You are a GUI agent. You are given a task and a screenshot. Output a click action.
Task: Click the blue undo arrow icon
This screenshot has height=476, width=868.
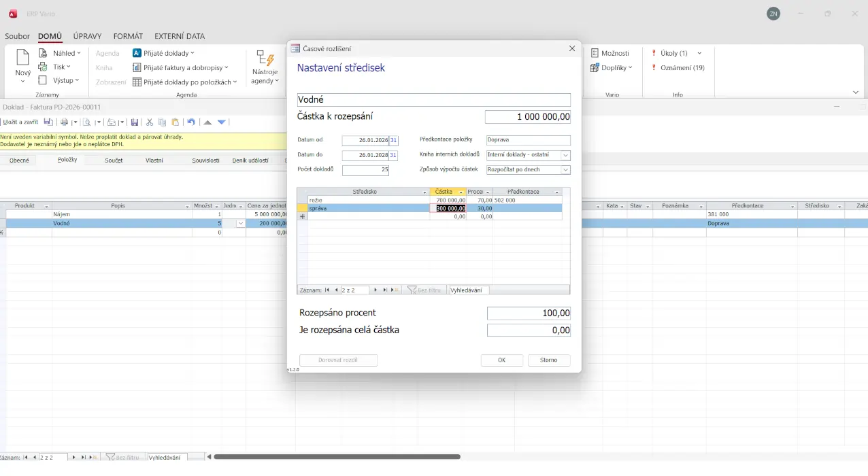(x=191, y=122)
